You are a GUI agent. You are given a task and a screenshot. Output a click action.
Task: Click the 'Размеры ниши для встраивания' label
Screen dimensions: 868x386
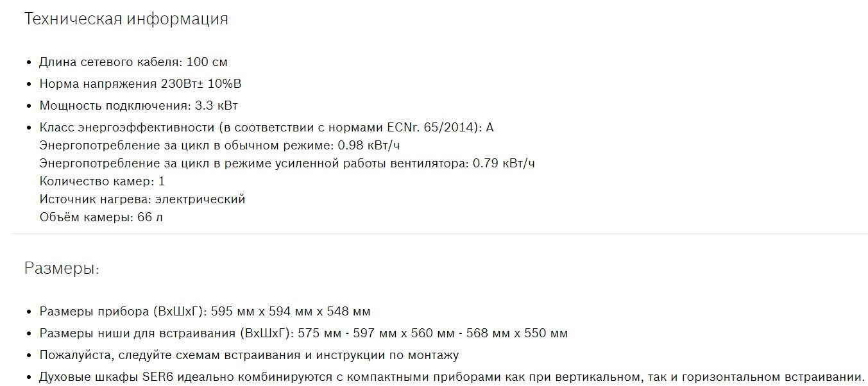pos(139,333)
